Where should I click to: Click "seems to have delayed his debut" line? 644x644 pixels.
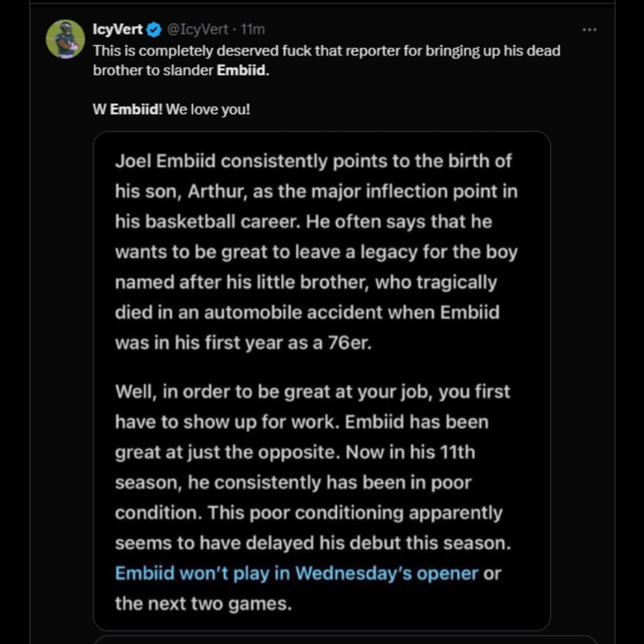(x=312, y=543)
